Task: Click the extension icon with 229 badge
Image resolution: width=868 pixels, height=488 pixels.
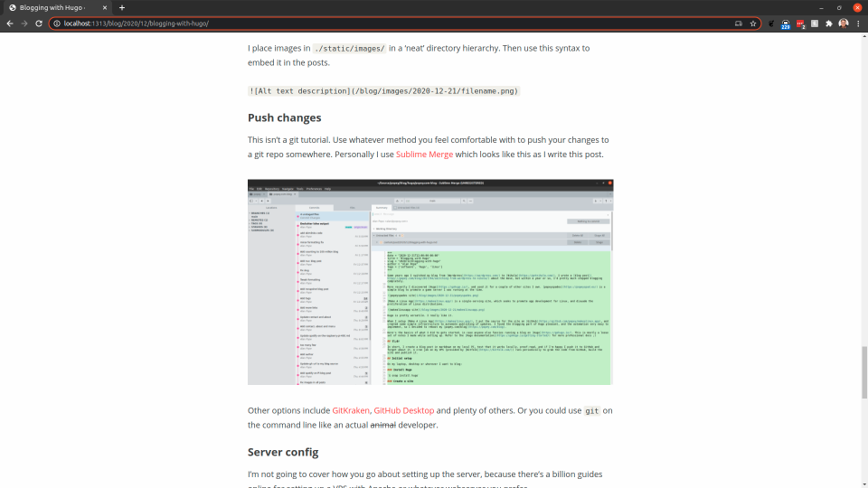Action: (x=785, y=23)
